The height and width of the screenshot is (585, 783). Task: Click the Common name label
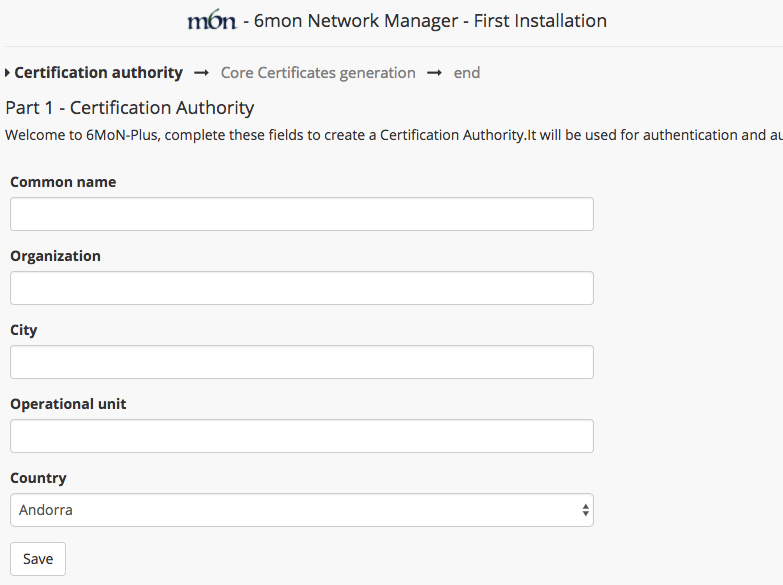tap(63, 182)
